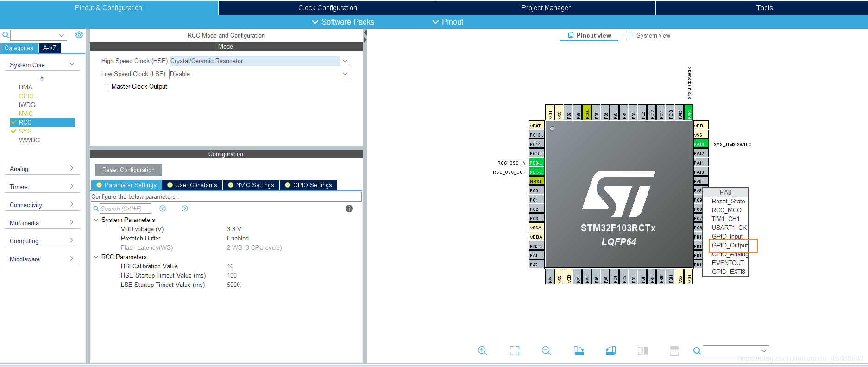
Task: Click the VBAT pin on chip
Action: click(x=536, y=126)
